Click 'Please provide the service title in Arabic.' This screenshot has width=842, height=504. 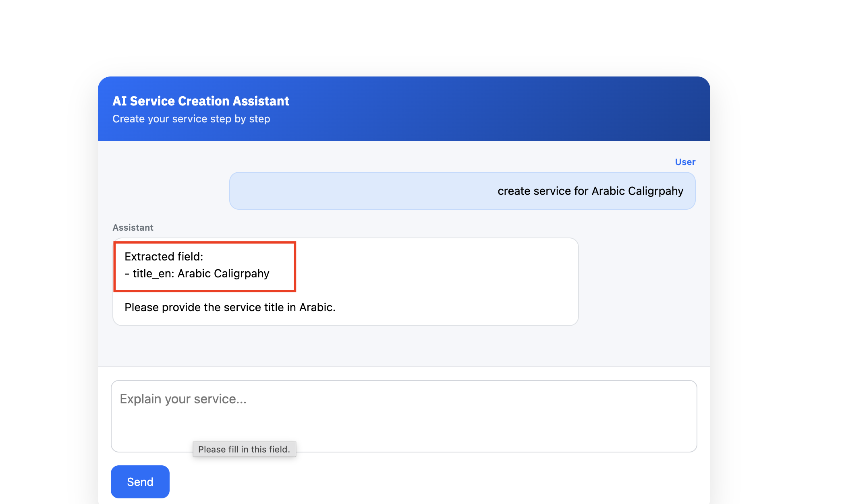click(230, 307)
